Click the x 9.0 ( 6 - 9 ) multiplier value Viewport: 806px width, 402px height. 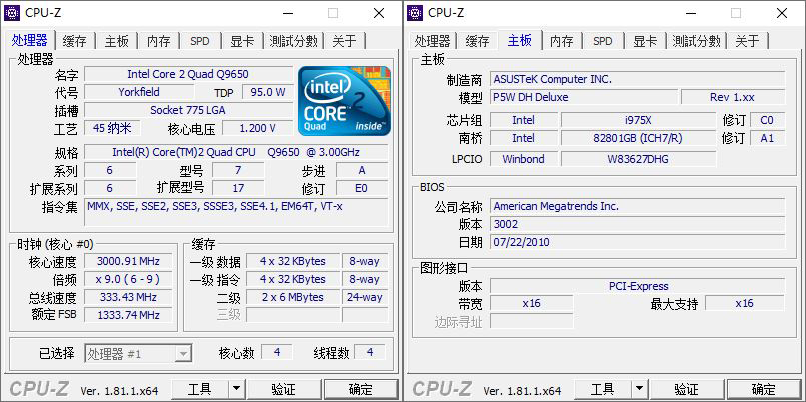[128, 279]
